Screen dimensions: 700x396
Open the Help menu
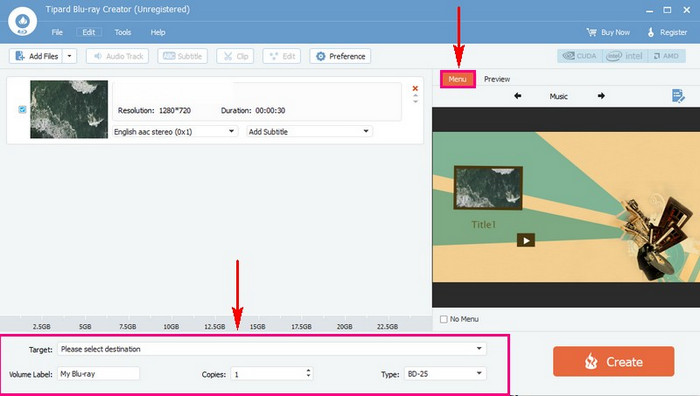pos(158,32)
